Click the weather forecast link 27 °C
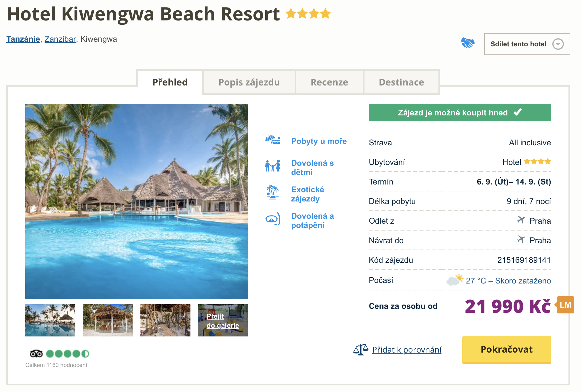The height and width of the screenshot is (392, 582). [x=508, y=281]
